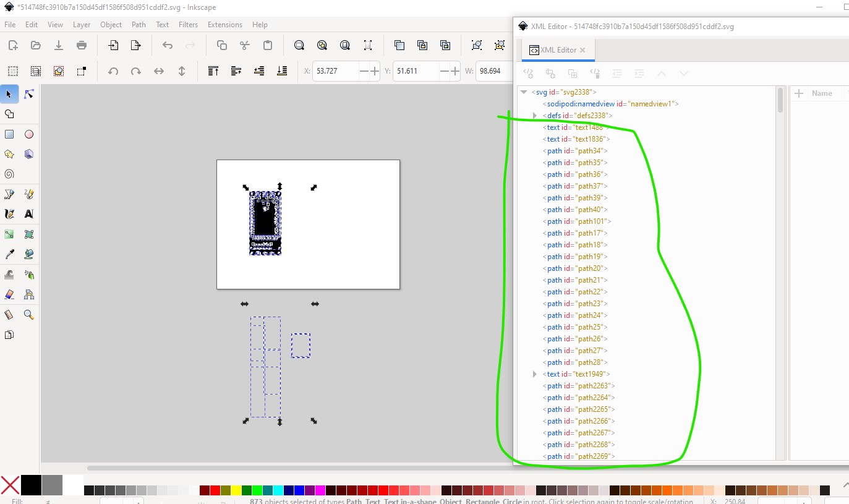Viewport: 849px width, 504px height.
Task: Click the Save document icon
Action: pyautogui.click(x=59, y=45)
